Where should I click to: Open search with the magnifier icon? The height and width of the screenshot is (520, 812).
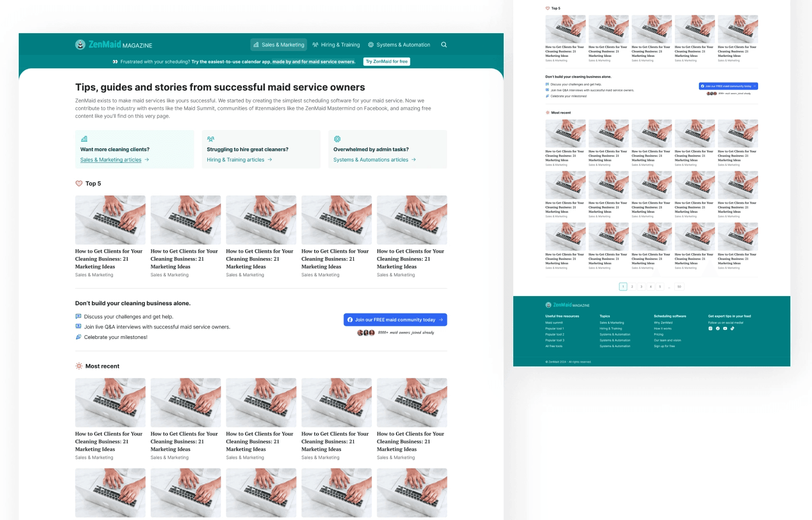444,45
